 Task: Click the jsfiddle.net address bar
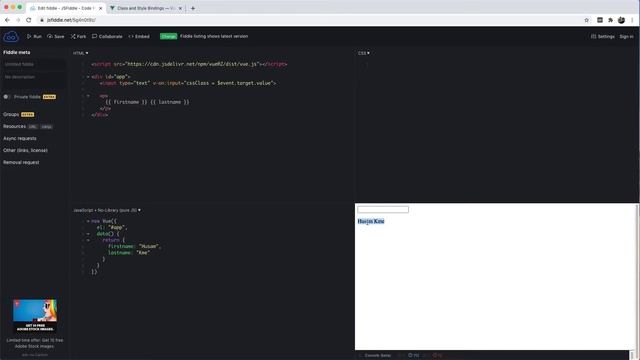point(310,20)
